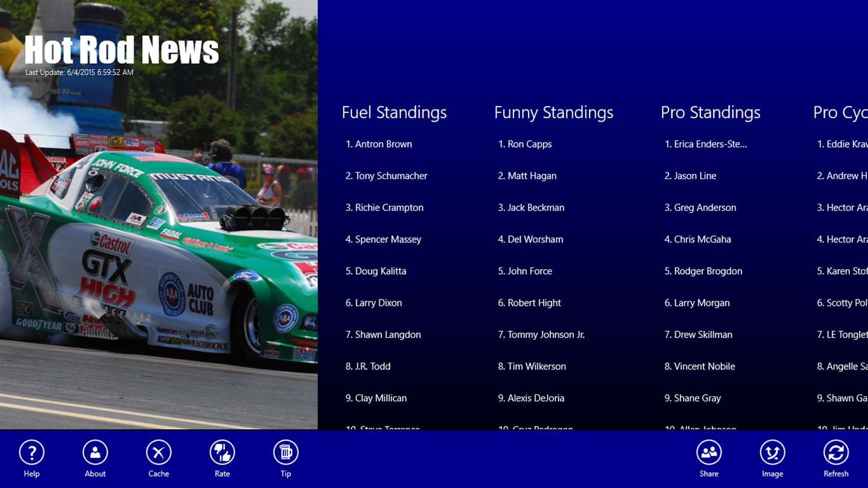Select 2. Matt Hagan
The width and height of the screenshot is (868, 488).
[527, 176]
